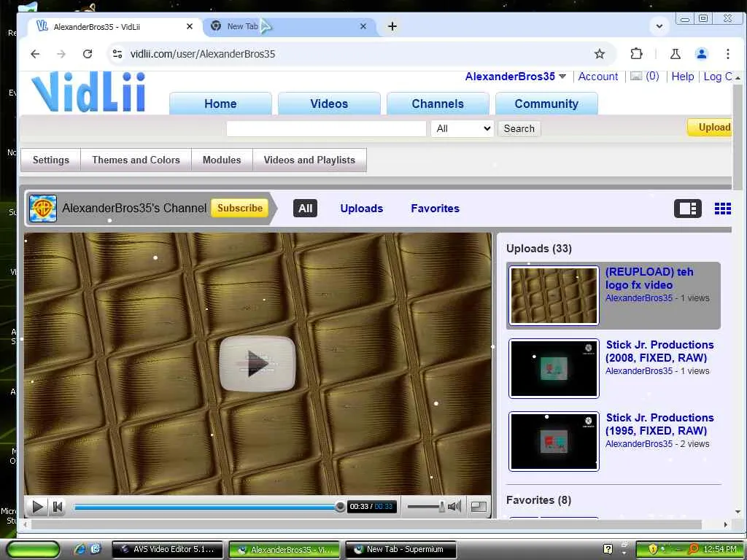Reload the VidLii page
The width and height of the screenshot is (747, 560).
(x=88, y=54)
